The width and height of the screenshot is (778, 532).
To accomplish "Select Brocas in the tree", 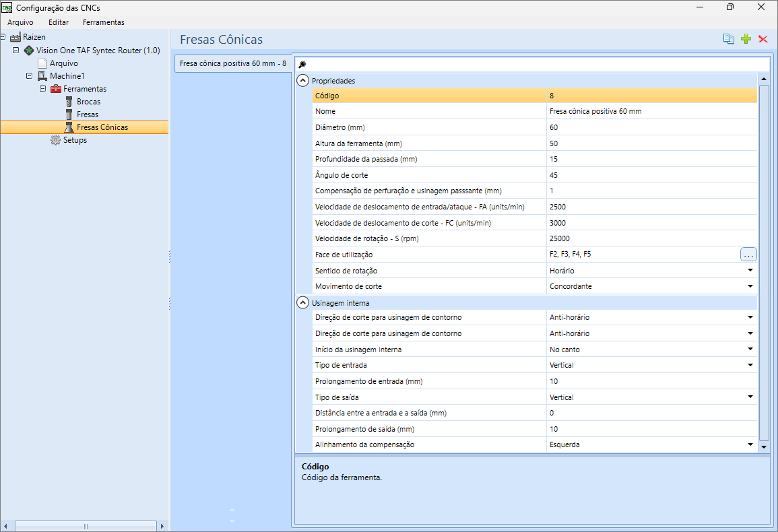I will coord(88,102).
